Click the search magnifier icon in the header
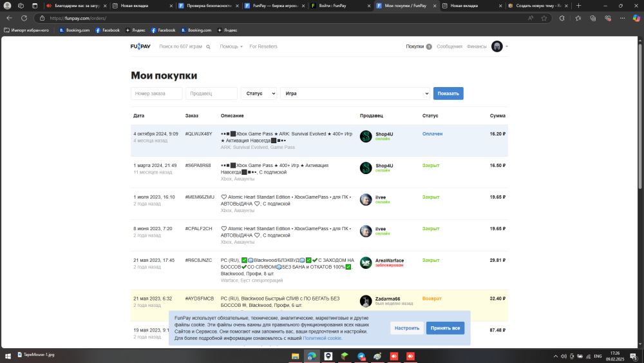Screen dimensions: 644x363 coord(208,47)
